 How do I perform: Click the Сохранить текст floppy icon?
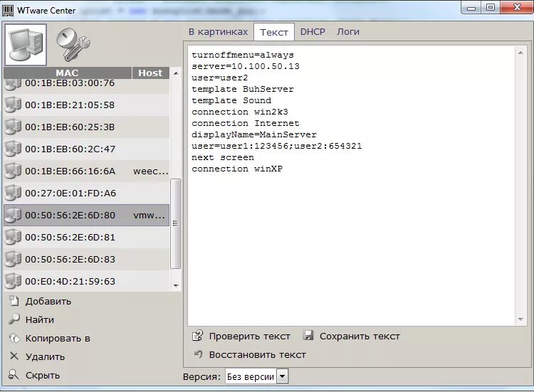[x=308, y=336]
